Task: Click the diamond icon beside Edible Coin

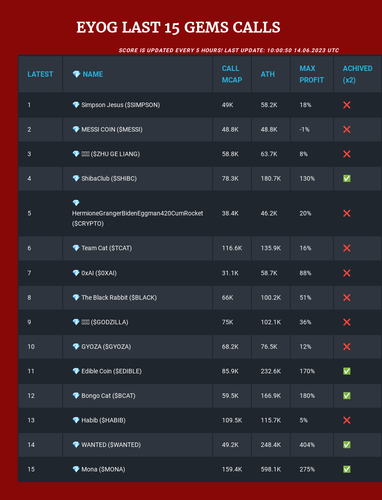Action: pos(76,371)
